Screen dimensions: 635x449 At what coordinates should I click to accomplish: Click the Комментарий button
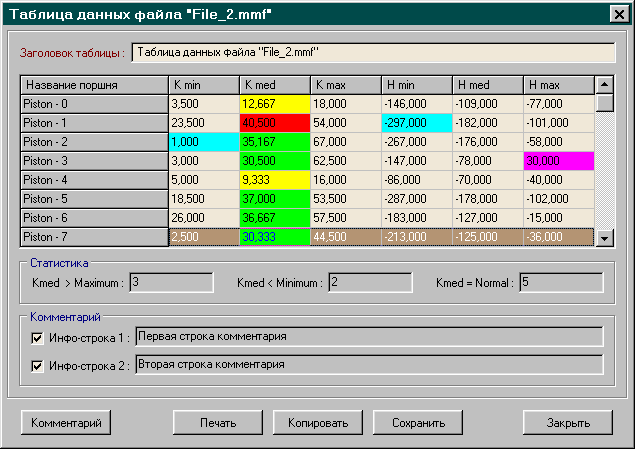67,423
